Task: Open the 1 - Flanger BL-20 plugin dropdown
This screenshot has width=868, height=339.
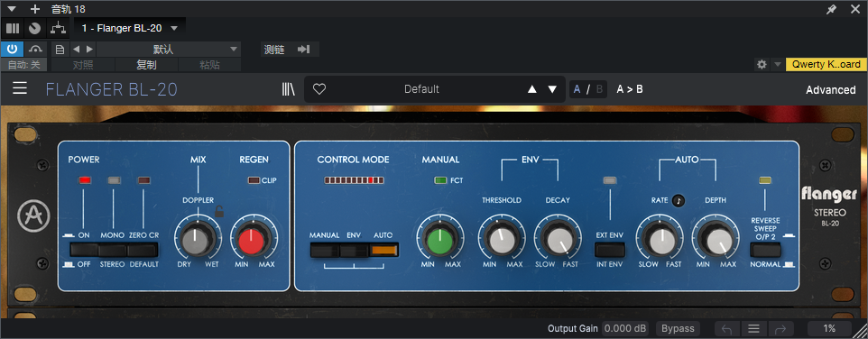Action: point(130,28)
